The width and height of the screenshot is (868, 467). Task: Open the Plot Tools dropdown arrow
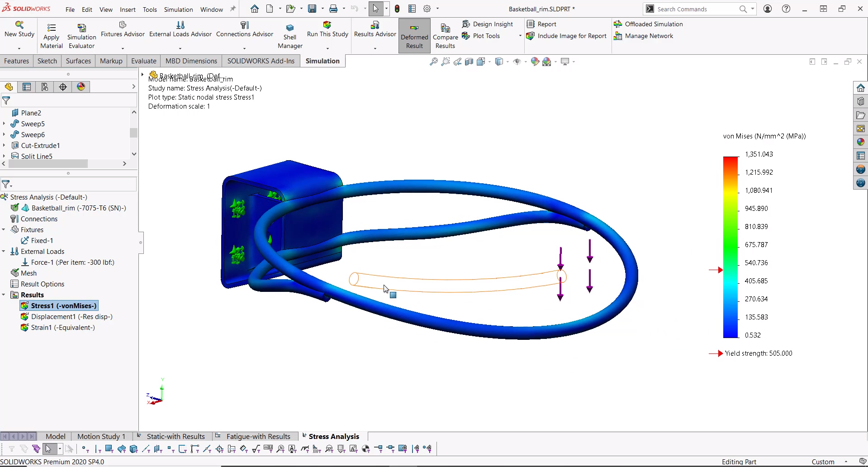coord(520,36)
